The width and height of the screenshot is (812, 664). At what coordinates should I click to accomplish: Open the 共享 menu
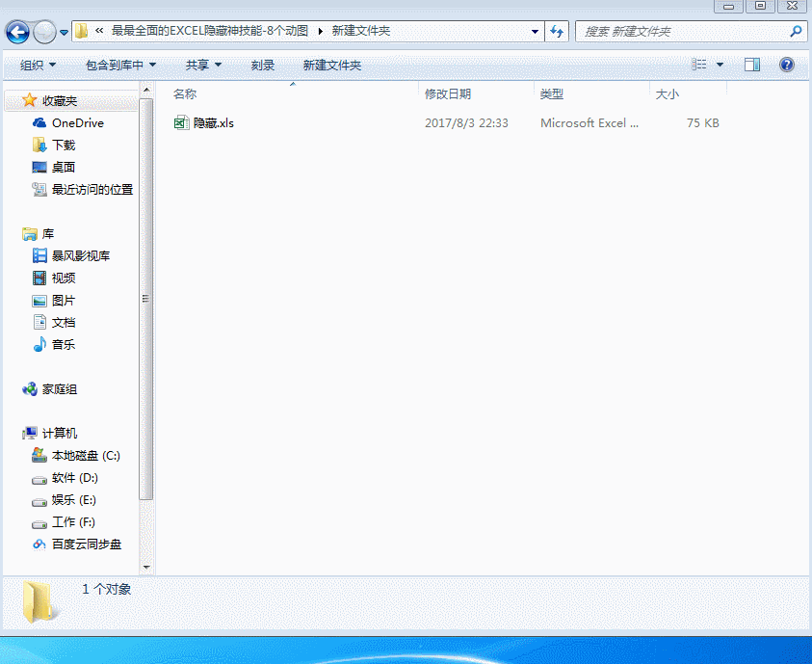[x=203, y=66]
